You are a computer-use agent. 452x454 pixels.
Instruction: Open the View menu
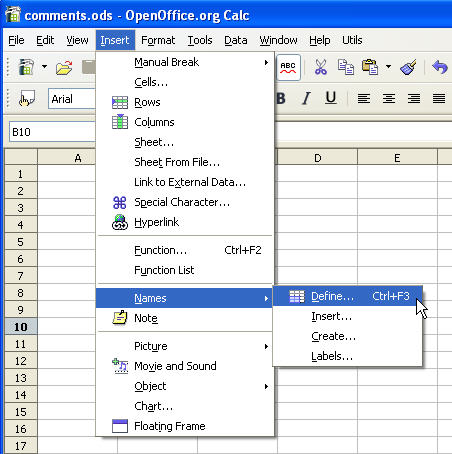pos(77,40)
